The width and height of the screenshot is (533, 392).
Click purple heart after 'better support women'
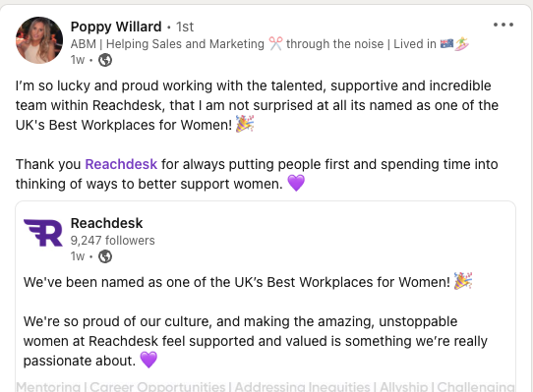[296, 183]
